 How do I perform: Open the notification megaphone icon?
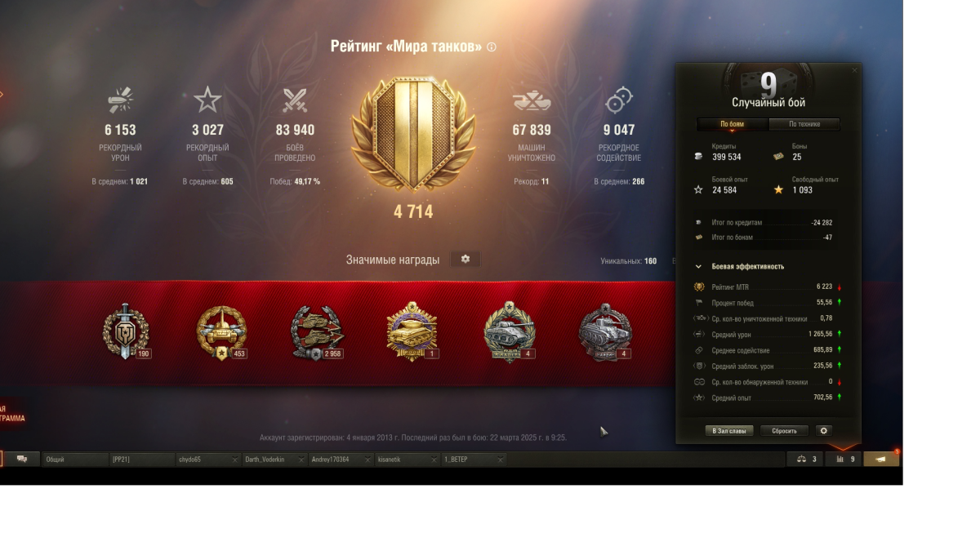coord(882,459)
